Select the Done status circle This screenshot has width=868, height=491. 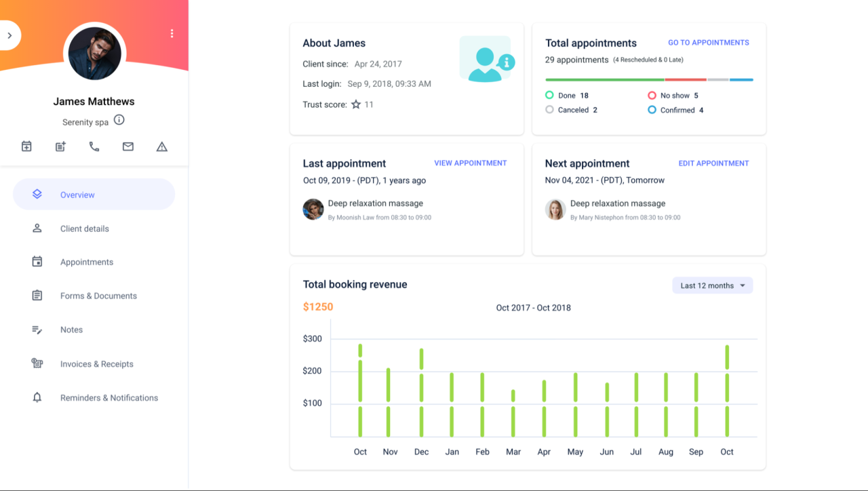tap(550, 96)
